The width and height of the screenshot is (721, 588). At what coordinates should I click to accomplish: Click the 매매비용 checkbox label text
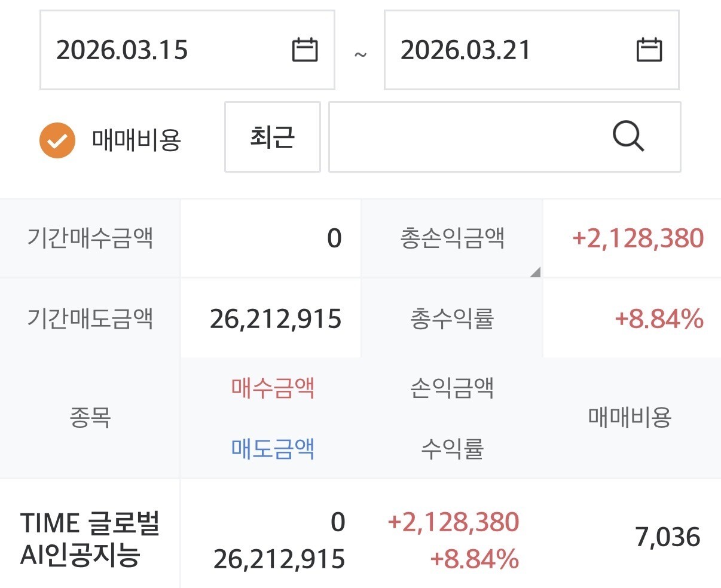(x=136, y=140)
